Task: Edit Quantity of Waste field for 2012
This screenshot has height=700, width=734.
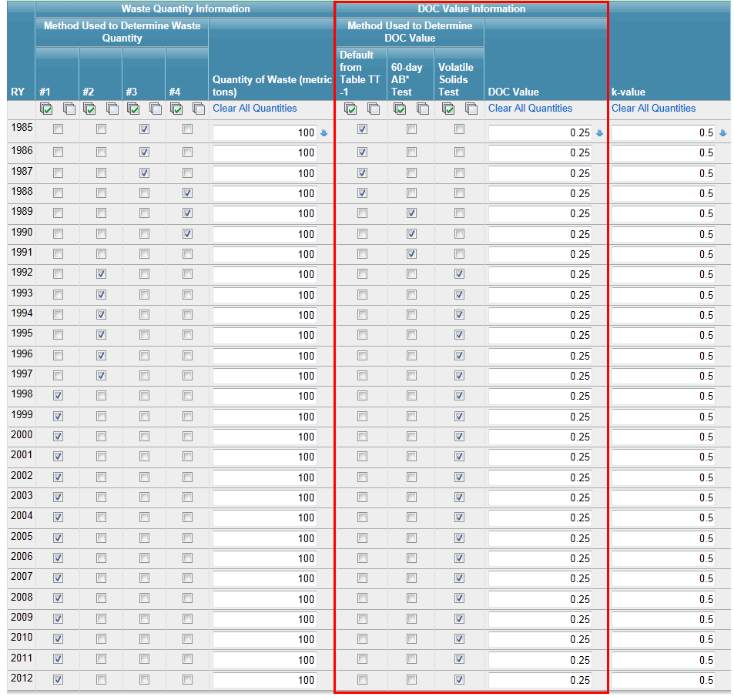Action: (264, 680)
